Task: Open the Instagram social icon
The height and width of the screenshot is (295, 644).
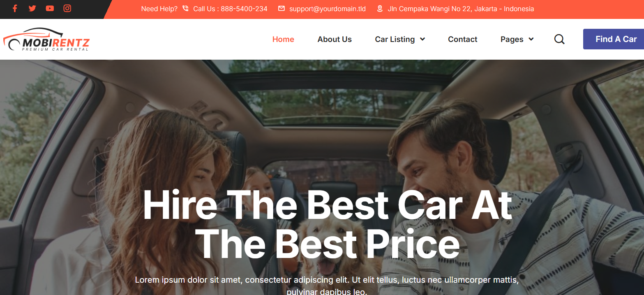Action: click(x=67, y=8)
